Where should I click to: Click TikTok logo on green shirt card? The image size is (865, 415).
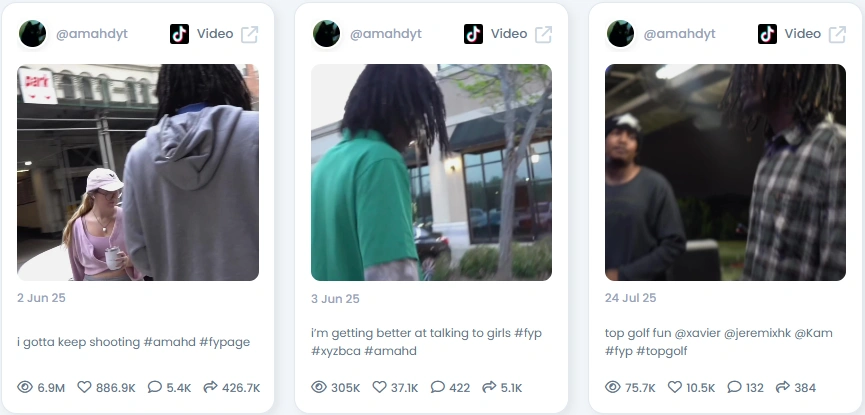point(473,34)
